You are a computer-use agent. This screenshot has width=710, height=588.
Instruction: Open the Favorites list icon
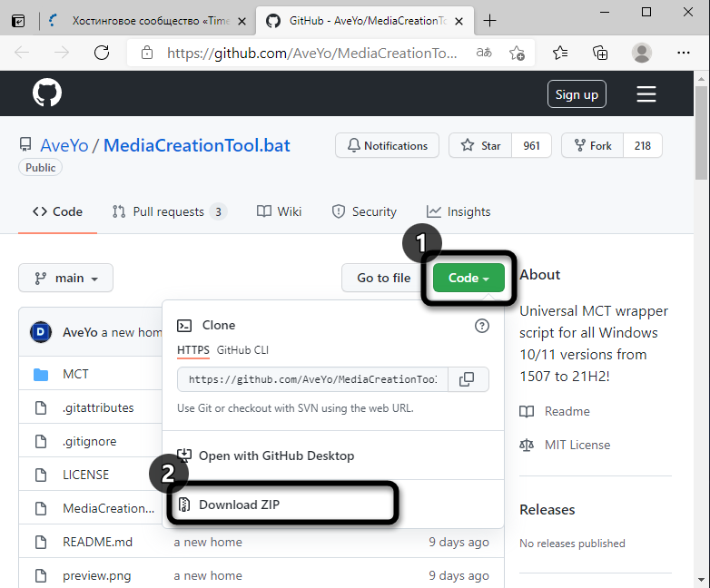click(560, 53)
